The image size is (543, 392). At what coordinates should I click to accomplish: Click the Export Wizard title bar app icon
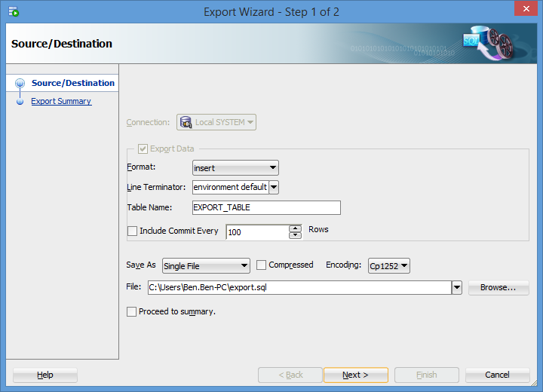coord(14,12)
